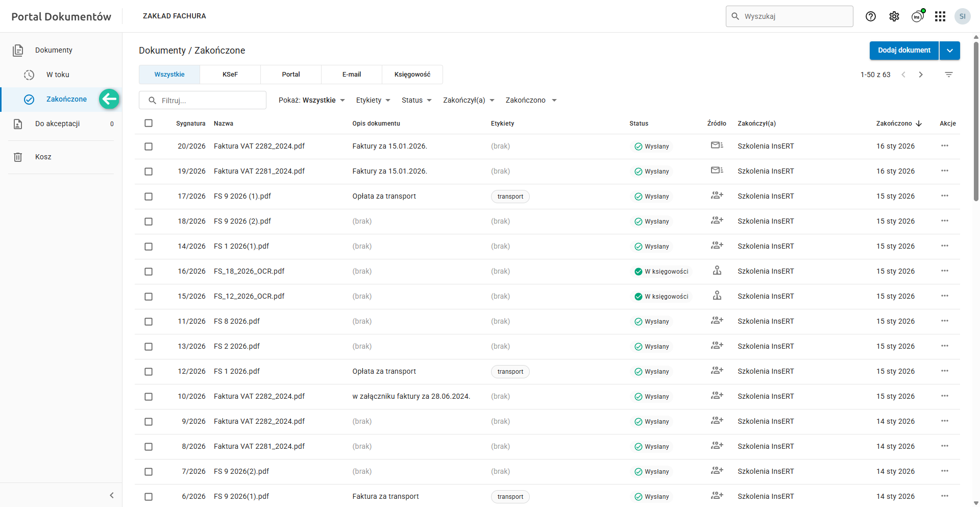Screen dimensions: 980x507
Task: Go to next page of results
Action: click(x=921, y=75)
